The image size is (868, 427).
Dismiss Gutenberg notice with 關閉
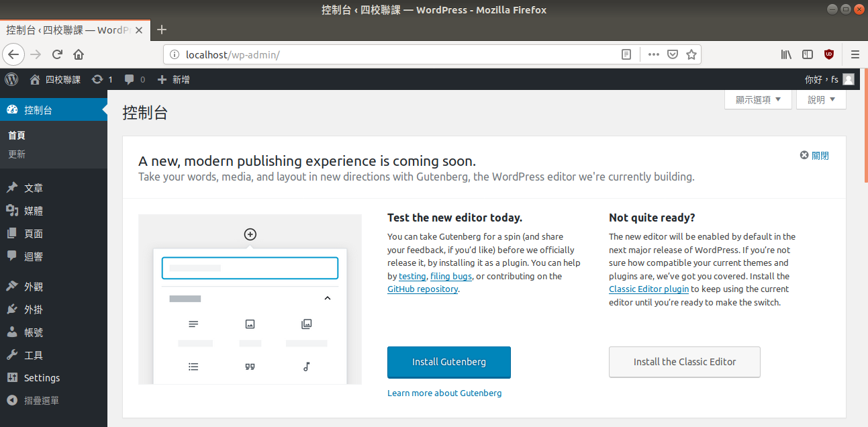click(x=814, y=155)
